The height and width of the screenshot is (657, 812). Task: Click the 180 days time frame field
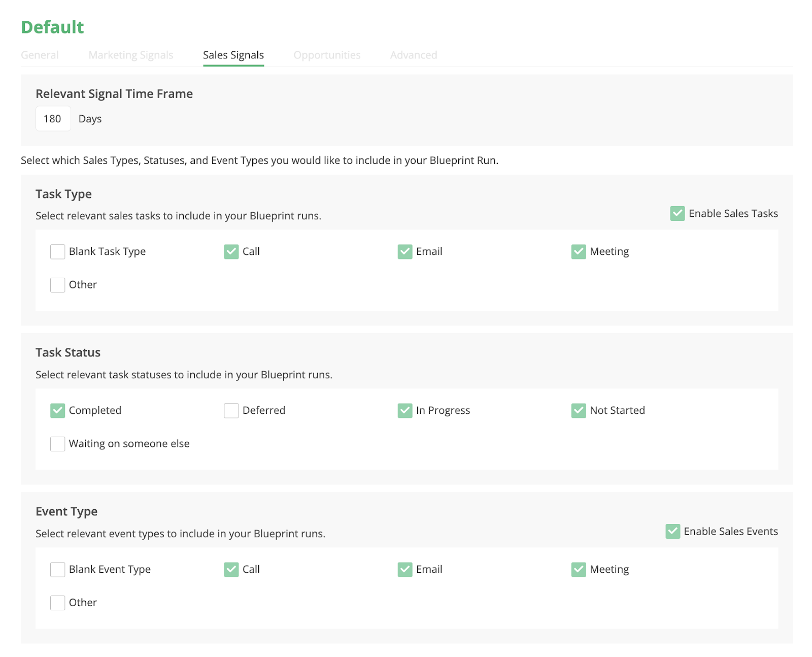[x=53, y=119]
